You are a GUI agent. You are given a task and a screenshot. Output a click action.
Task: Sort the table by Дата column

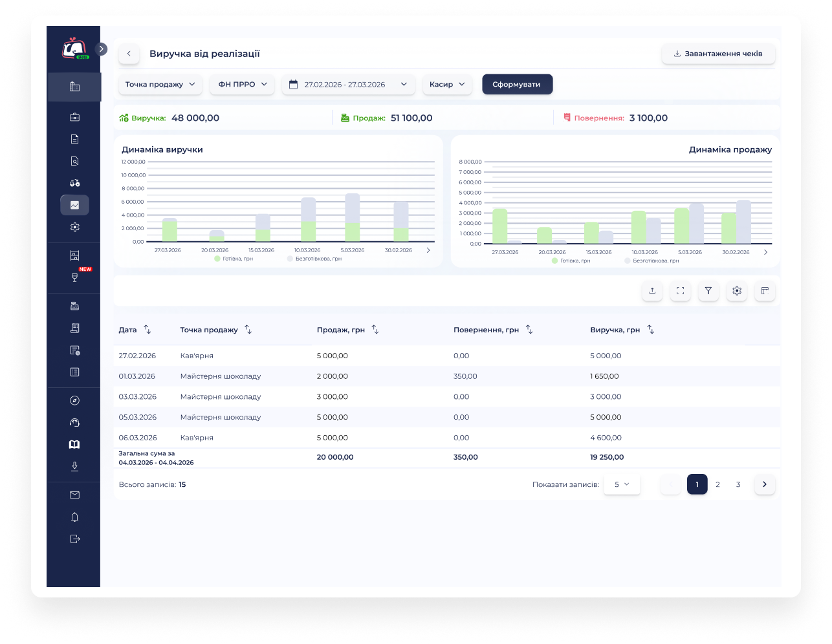tap(148, 330)
